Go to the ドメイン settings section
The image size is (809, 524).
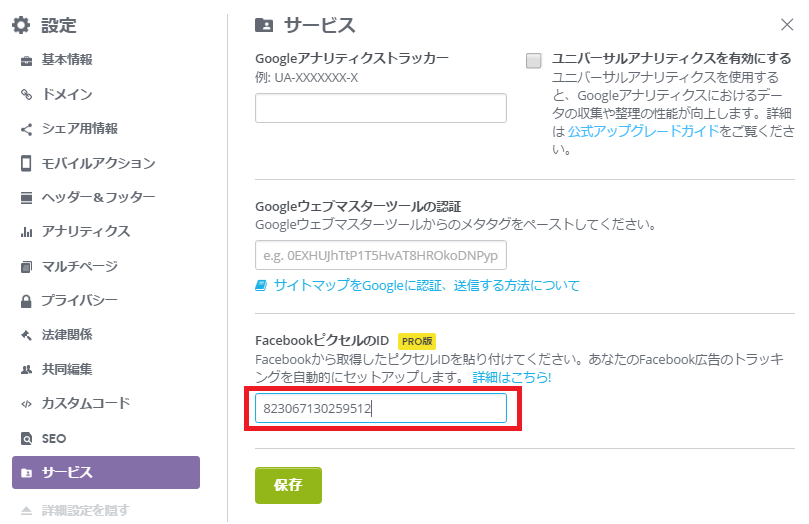coord(67,94)
